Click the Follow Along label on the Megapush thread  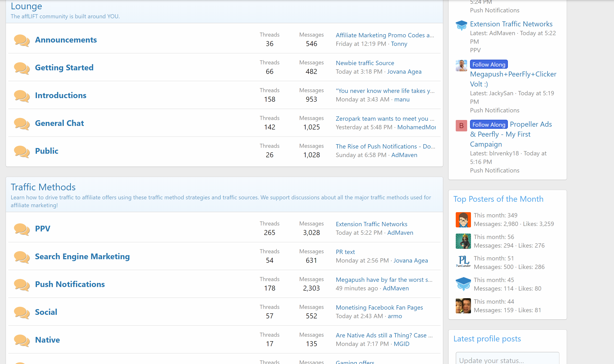click(489, 65)
